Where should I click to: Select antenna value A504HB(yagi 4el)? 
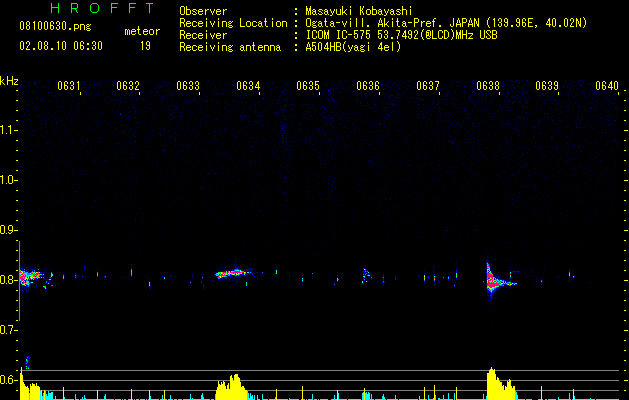click(x=353, y=47)
